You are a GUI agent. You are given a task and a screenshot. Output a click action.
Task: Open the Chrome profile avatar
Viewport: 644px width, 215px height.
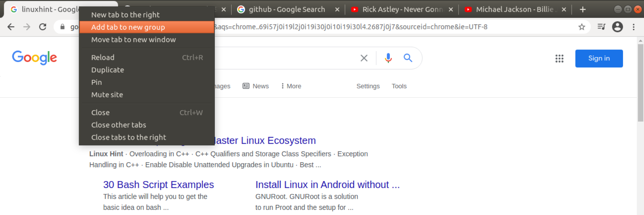coord(617,27)
